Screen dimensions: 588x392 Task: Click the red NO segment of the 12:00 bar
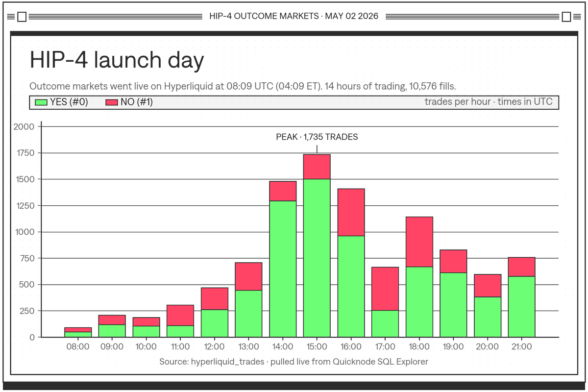coord(214,298)
